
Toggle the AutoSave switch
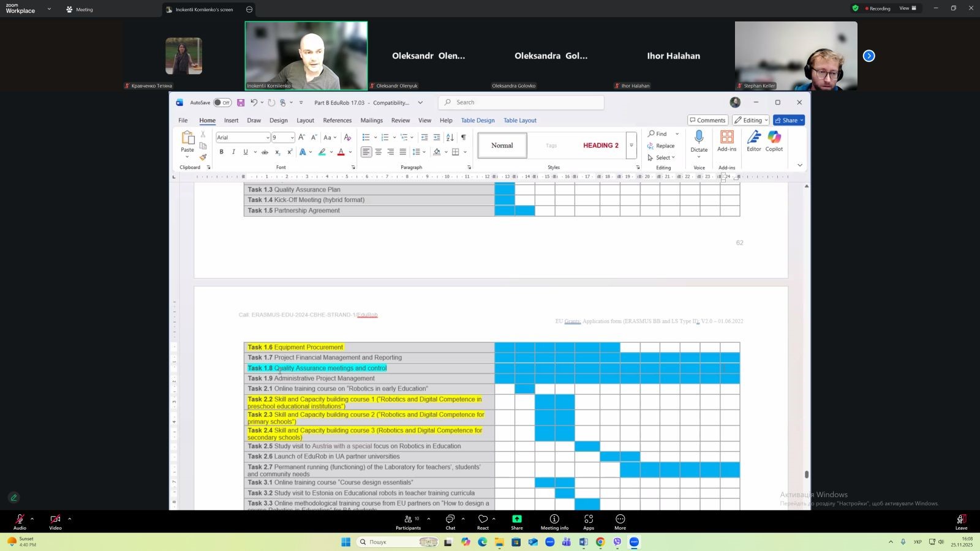[222, 103]
